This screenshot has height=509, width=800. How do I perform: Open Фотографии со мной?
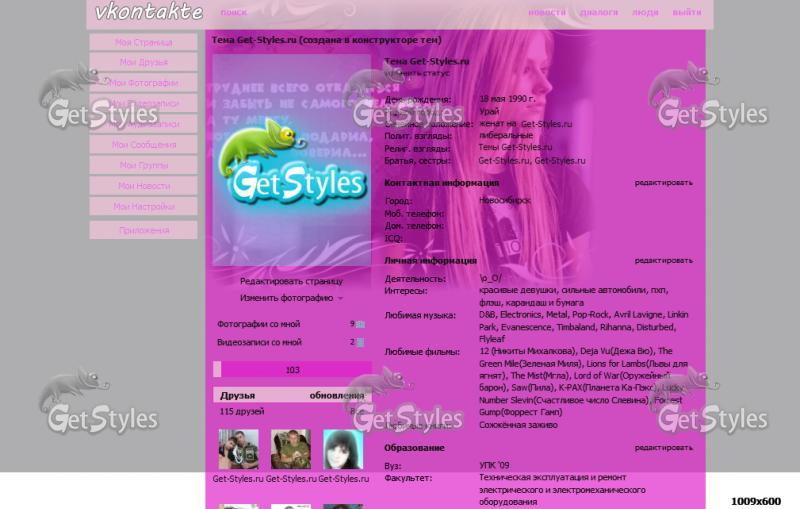point(259,324)
